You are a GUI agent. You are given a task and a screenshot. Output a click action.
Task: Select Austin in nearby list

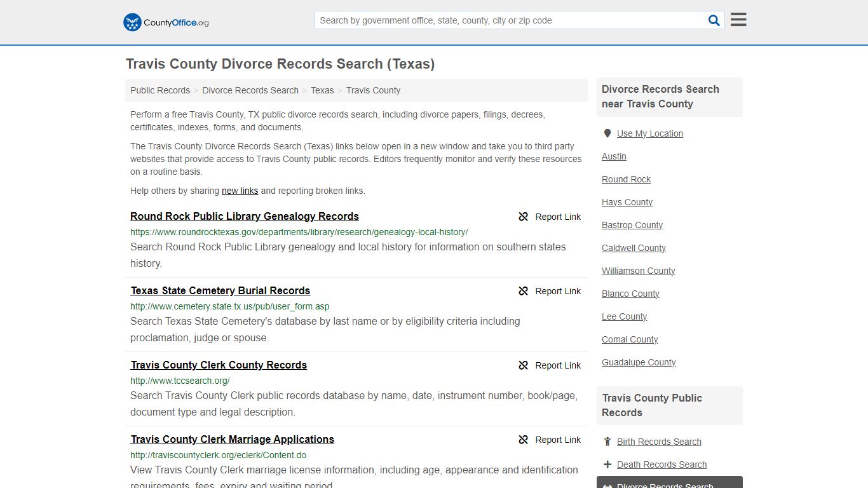[x=614, y=156]
